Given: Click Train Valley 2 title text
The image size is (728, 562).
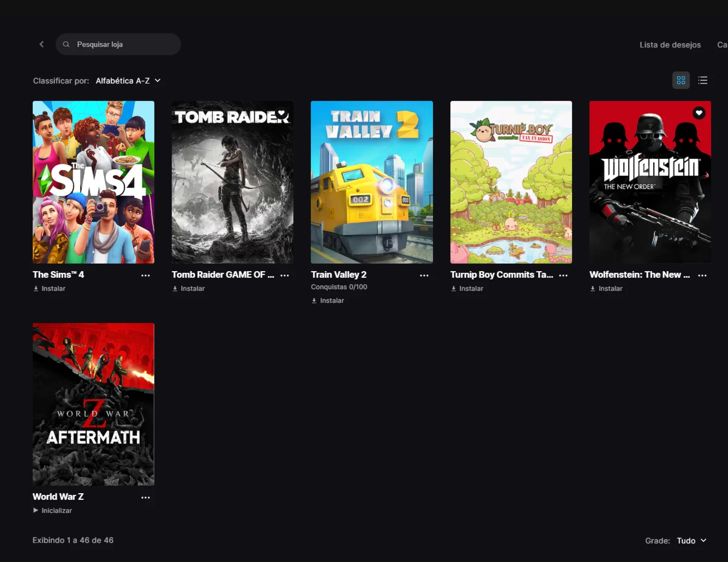Looking at the screenshot, I should [339, 275].
